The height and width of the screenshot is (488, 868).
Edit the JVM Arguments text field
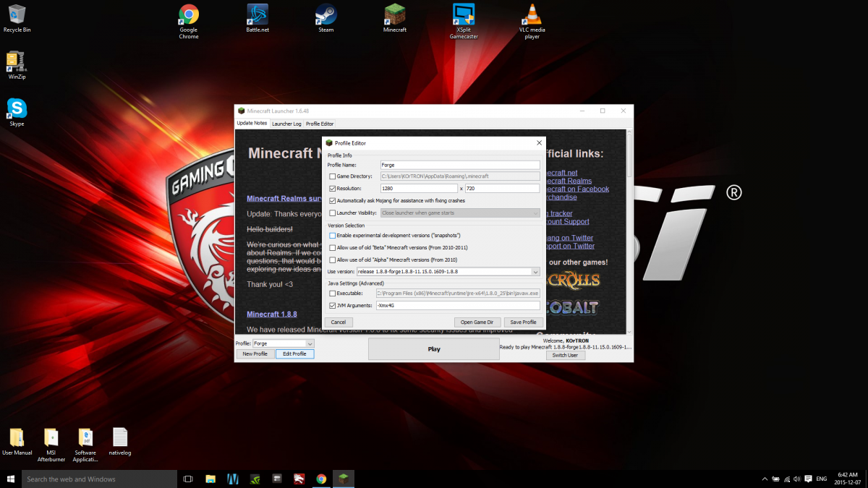[x=458, y=306]
